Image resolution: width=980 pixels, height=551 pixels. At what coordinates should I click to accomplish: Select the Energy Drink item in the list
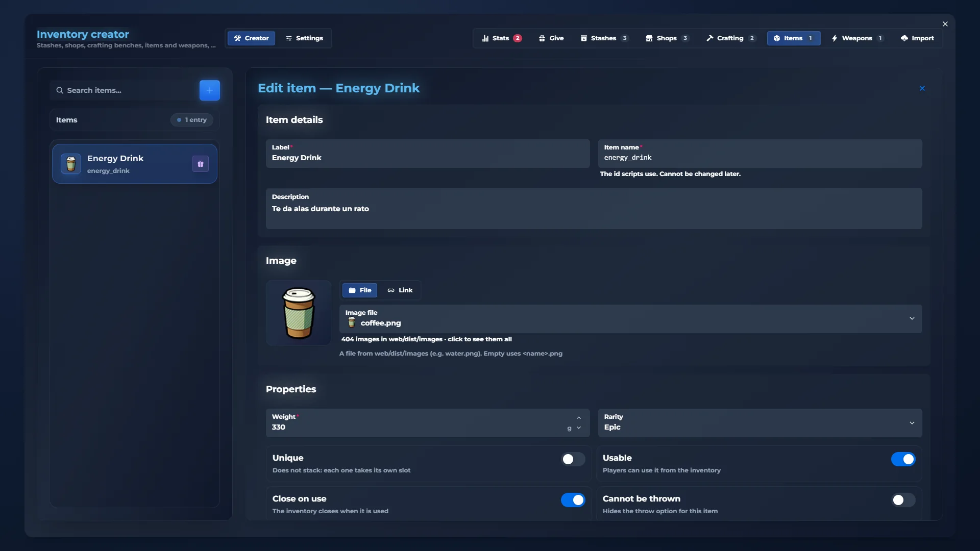tap(135, 164)
